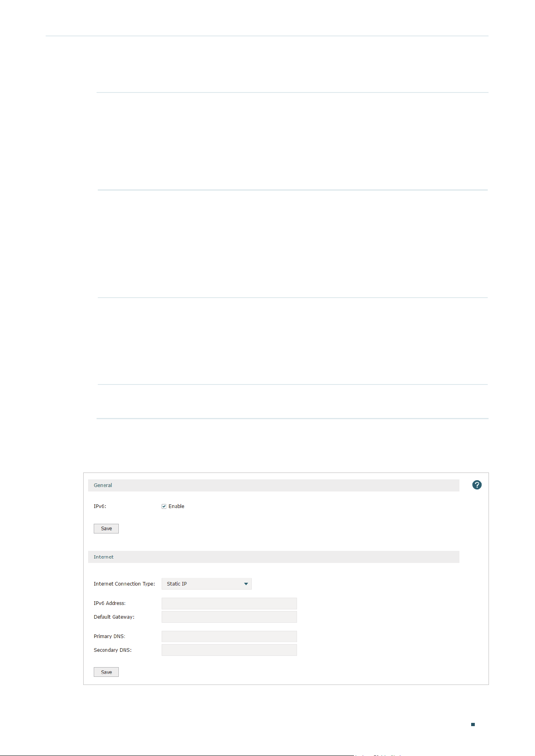Viewport: 535px width, 756px height.
Task: Toggle the IPv6 Enable checkbox
Action: pyautogui.click(x=164, y=506)
